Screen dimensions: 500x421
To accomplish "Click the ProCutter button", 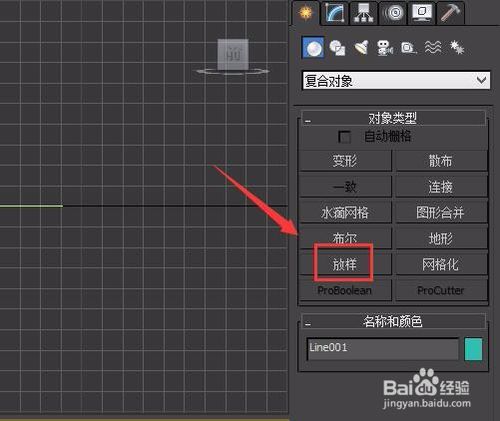I will pyautogui.click(x=441, y=290).
